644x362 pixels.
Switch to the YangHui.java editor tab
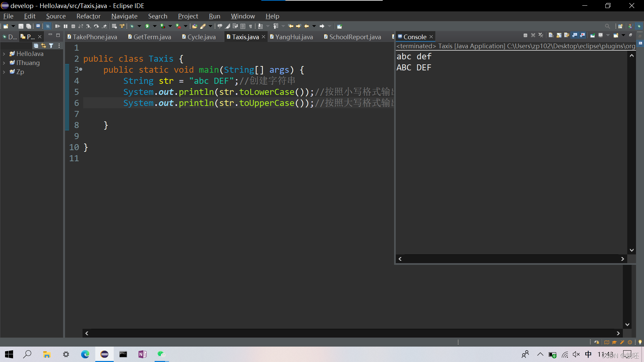click(294, 37)
